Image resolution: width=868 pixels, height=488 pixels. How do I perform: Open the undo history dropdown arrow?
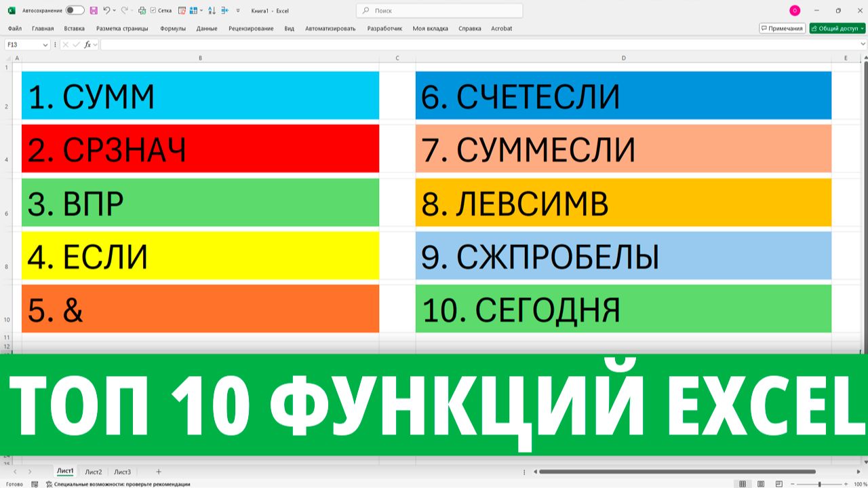(114, 11)
